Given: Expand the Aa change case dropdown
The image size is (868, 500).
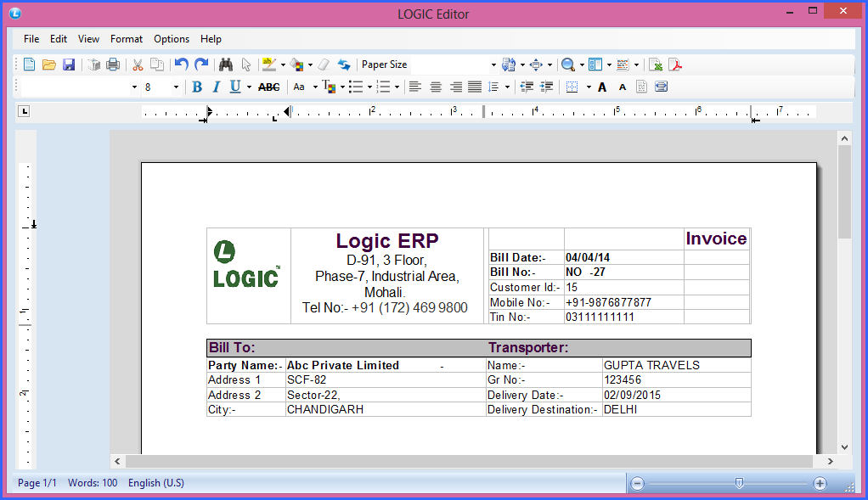Looking at the screenshot, I should 315,87.
